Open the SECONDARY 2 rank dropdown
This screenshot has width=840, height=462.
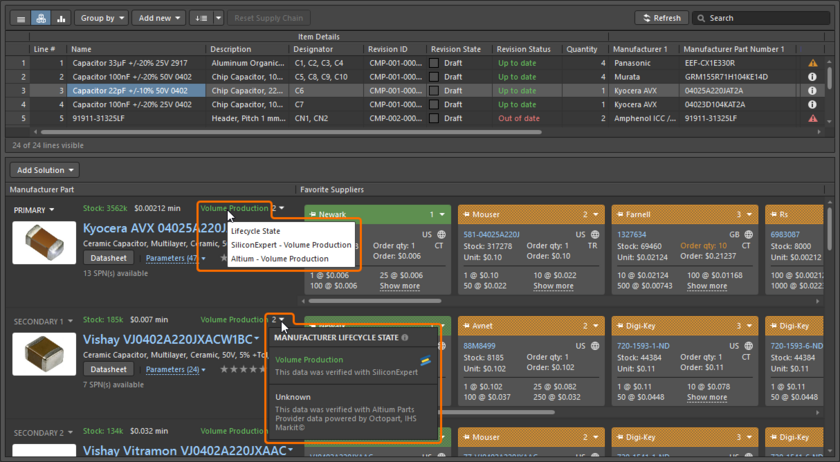[43, 433]
